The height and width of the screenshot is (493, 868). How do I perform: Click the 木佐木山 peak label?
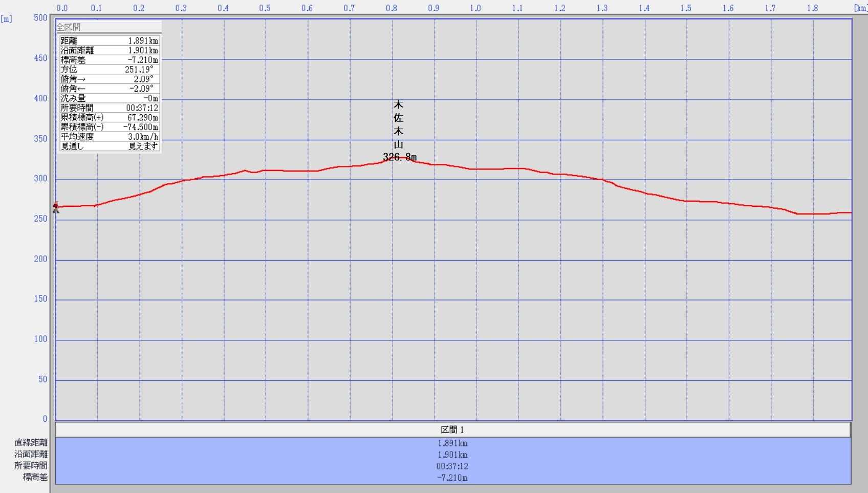[398, 124]
